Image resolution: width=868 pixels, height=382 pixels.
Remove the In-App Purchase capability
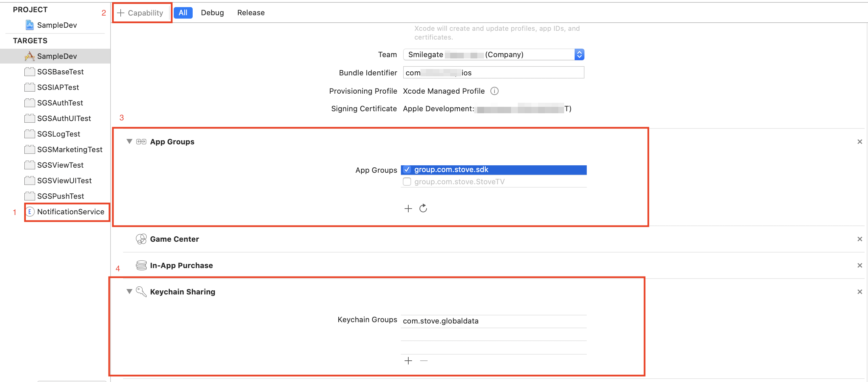click(860, 265)
